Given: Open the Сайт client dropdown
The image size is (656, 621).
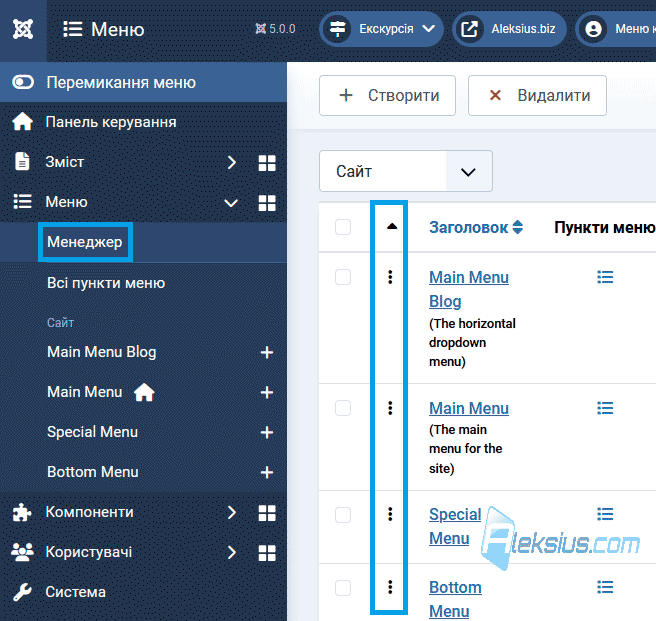Looking at the screenshot, I should (x=406, y=171).
